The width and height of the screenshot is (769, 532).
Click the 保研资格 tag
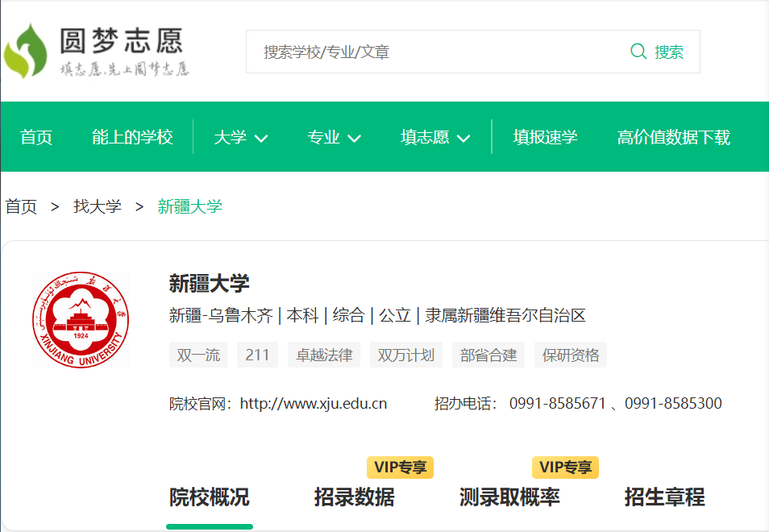[571, 355]
